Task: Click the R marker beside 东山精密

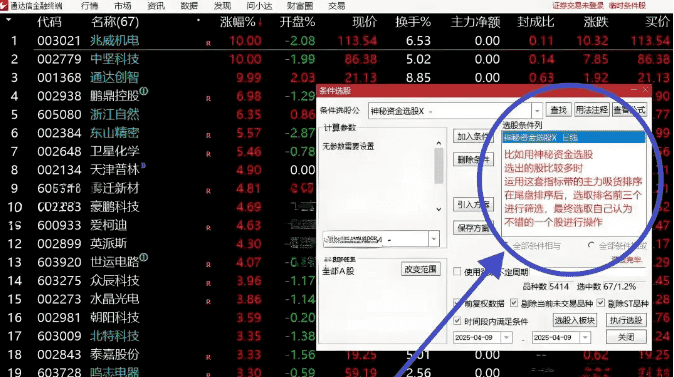Action: pos(208,135)
